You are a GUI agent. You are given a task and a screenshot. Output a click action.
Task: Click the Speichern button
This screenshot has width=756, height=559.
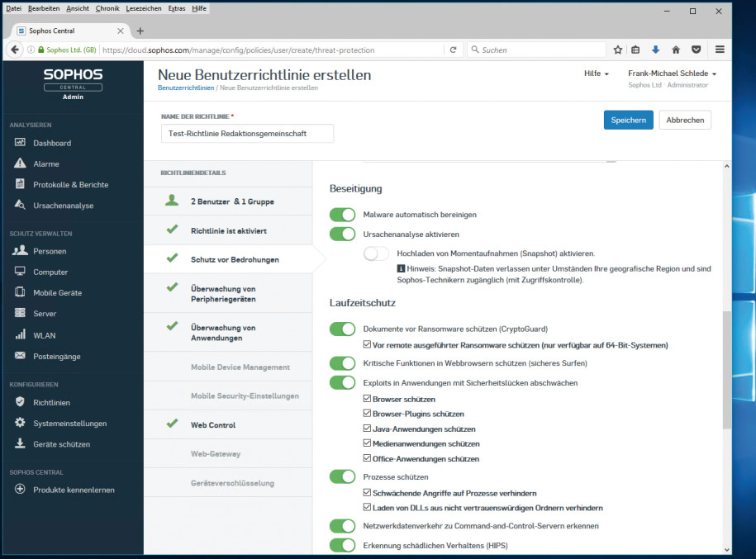628,120
